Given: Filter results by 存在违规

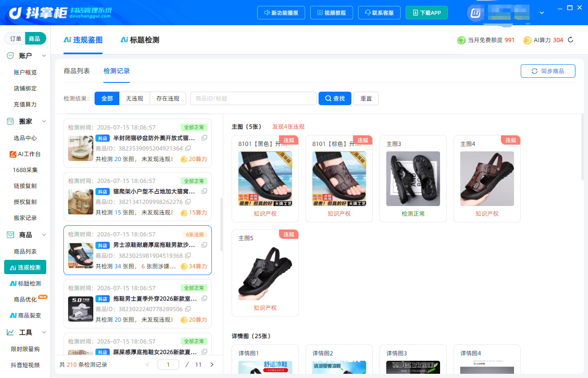Looking at the screenshot, I should click(x=168, y=98).
